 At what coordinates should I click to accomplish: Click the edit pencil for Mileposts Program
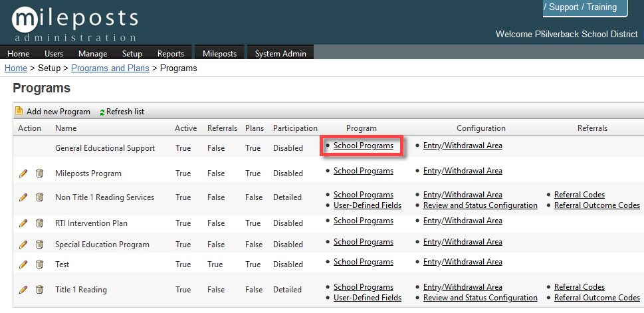coord(23,173)
